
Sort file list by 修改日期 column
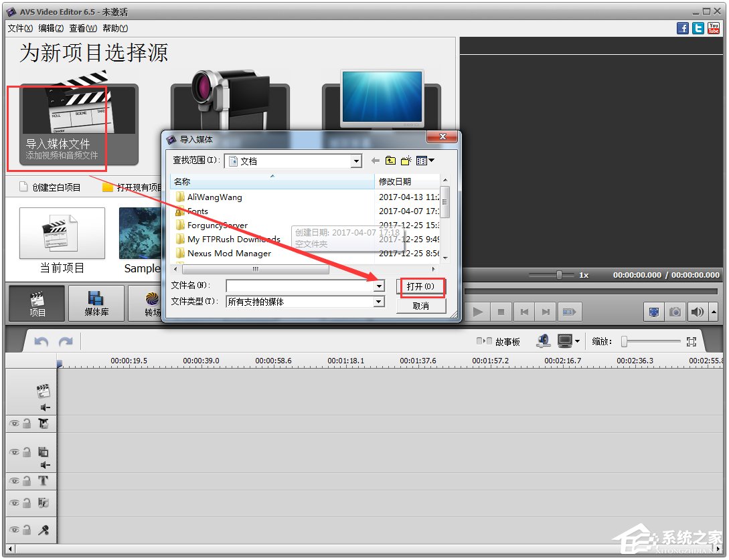coord(406,181)
